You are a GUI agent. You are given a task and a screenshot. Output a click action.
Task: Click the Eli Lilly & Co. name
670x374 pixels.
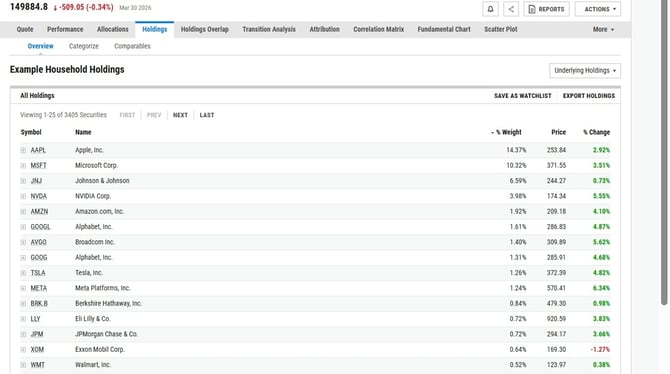coord(93,319)
